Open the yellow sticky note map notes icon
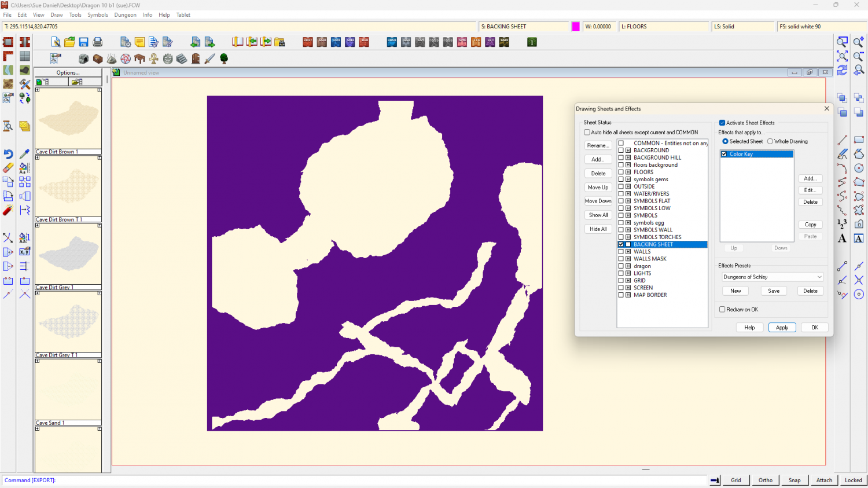Screen dimensions: 868x488 tap(139, 42)
